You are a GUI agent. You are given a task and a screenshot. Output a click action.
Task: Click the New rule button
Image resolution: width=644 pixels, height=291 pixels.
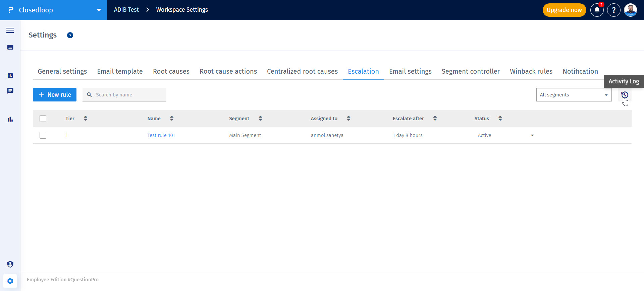(x=55, y=95)
